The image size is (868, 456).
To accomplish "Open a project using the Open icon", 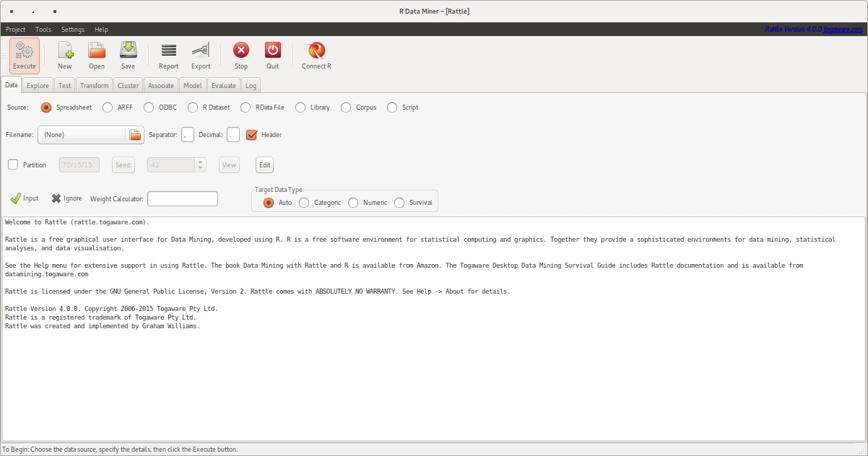I will click(97, 51).
